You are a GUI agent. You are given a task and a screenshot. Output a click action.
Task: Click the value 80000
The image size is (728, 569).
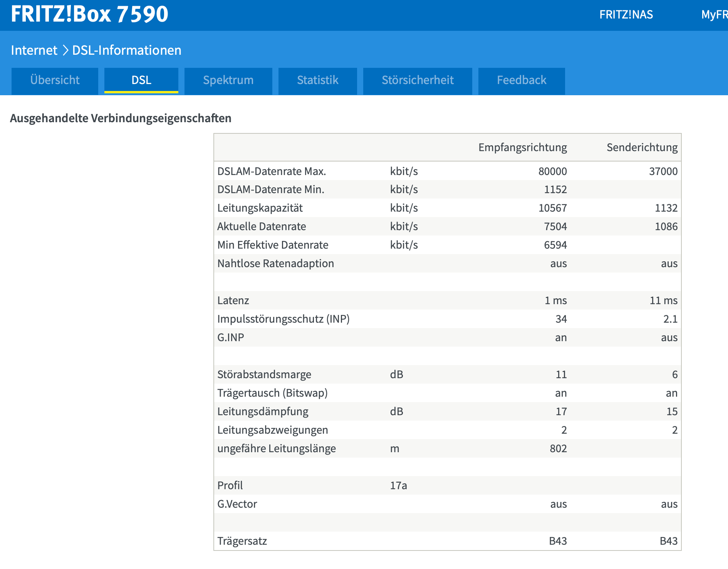[x=552, y=171]
